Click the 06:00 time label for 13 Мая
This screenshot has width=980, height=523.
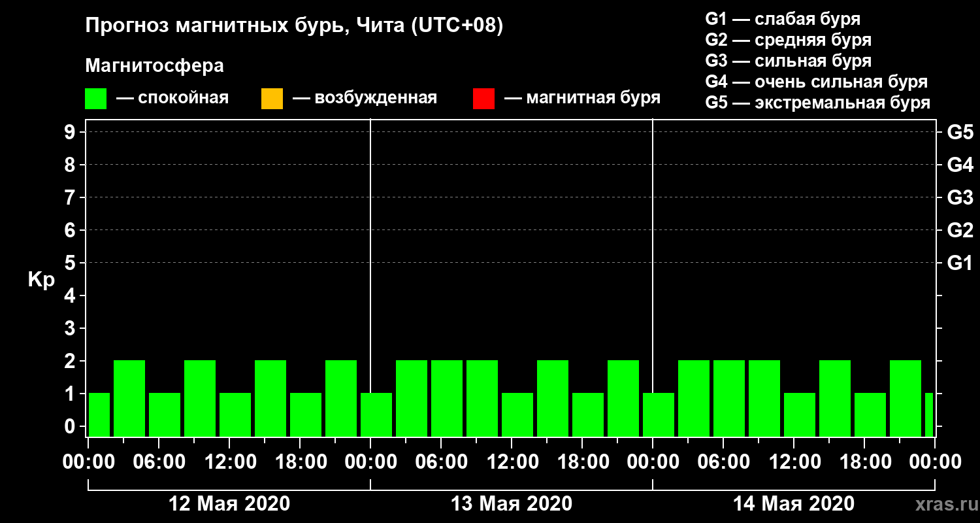tap(441, 462)
